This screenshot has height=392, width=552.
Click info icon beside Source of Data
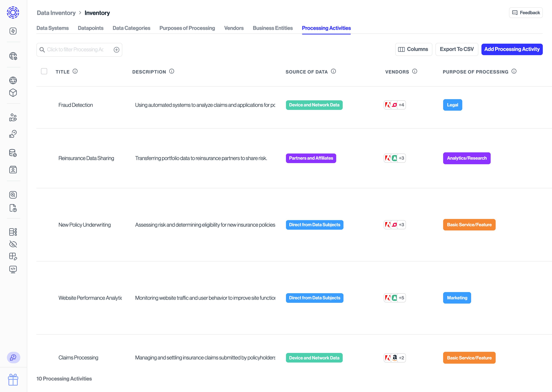[x=333, y=71]
